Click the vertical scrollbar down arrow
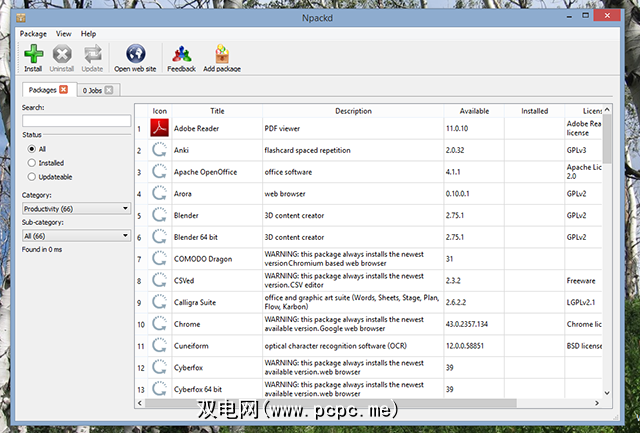640x433 pixels. click(x=607, y=393)
